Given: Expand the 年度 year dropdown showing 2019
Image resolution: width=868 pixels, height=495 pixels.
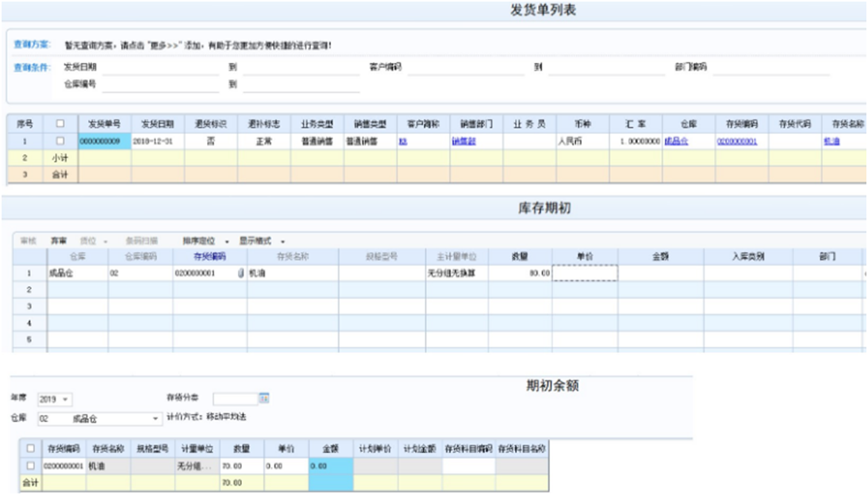Looking at the screenshot, I should [x=64, y=400].
